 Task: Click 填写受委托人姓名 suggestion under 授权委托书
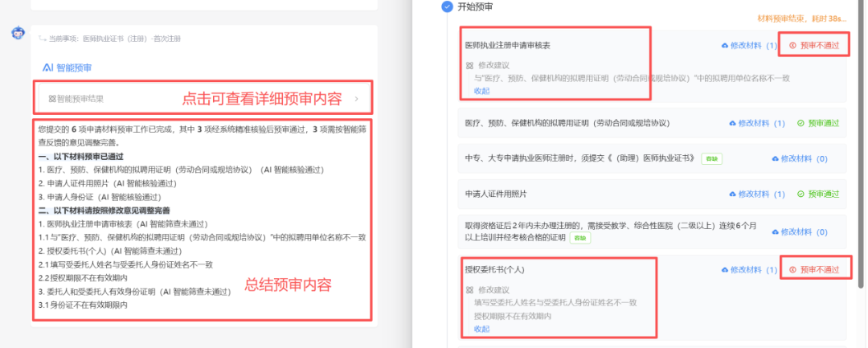(x=556, y=303)
